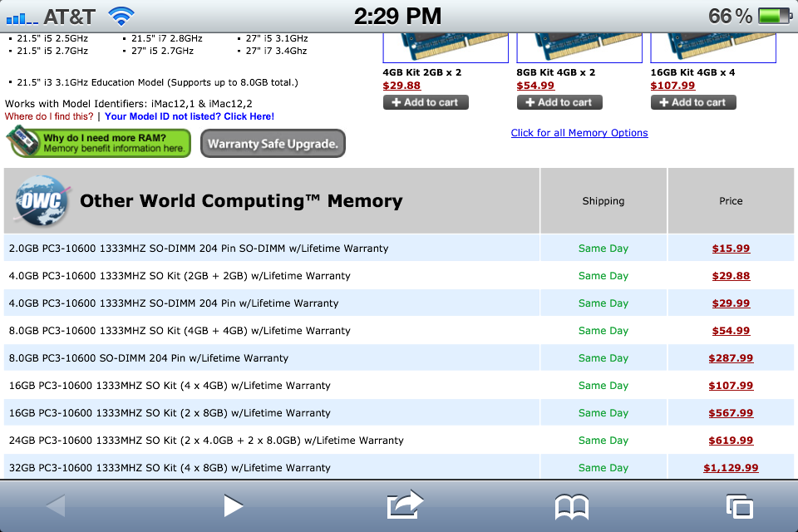The height and width of the screenshot is (532, 798).
Task: Add 4GB Kit to cart
Action: 426,102
